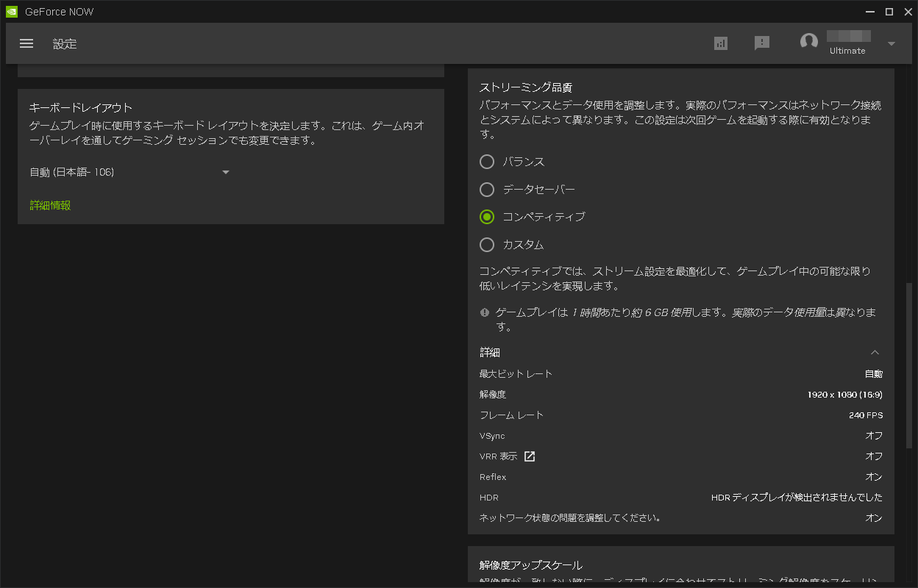The width and height of the screenshot is (918, 588).
Task: Click the user profile avatar
Action: (x=809, y=42)
